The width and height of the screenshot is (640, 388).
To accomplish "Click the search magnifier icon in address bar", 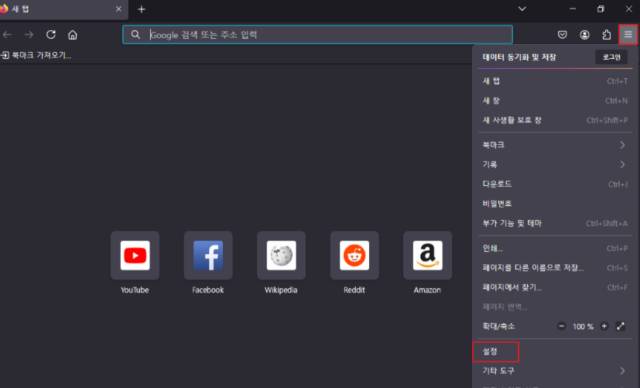I will pos(136,35).
